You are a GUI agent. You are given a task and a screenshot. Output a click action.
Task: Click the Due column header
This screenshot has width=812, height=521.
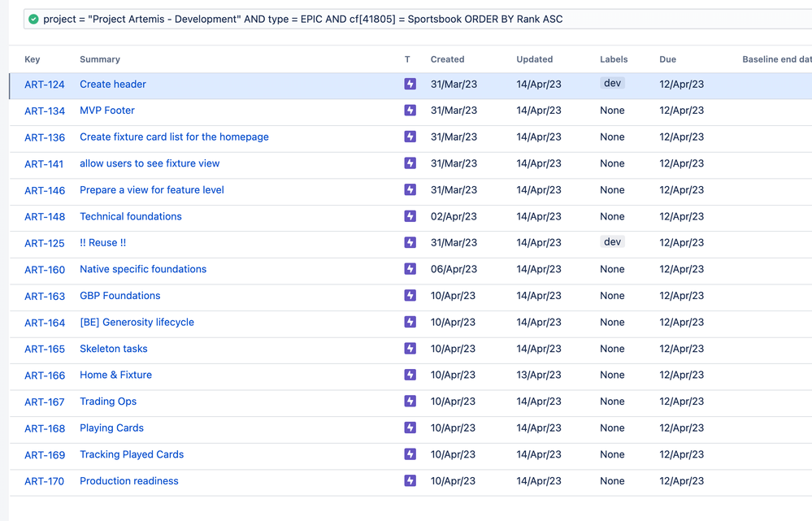[x=667, y=59]
